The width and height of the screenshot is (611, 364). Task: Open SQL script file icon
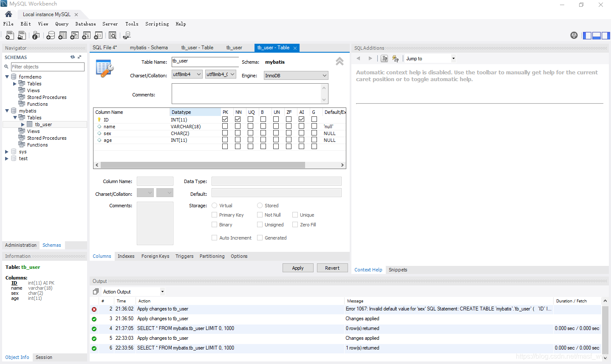click(x=22, y=36)
